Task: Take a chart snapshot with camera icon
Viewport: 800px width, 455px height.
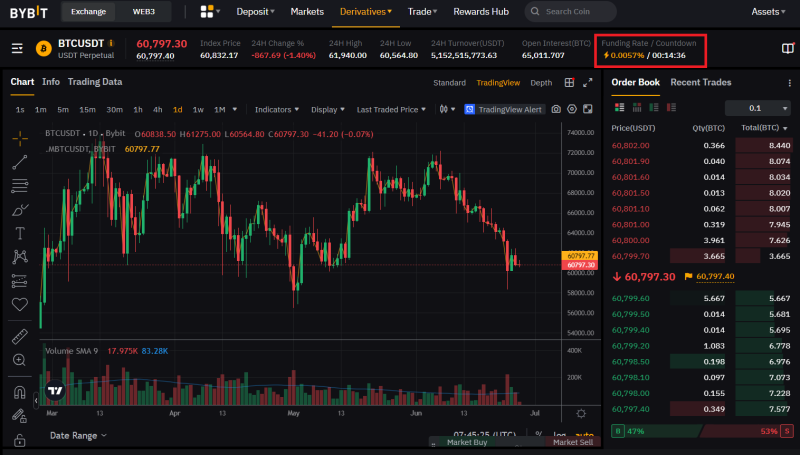Action: tap(556, 109)
